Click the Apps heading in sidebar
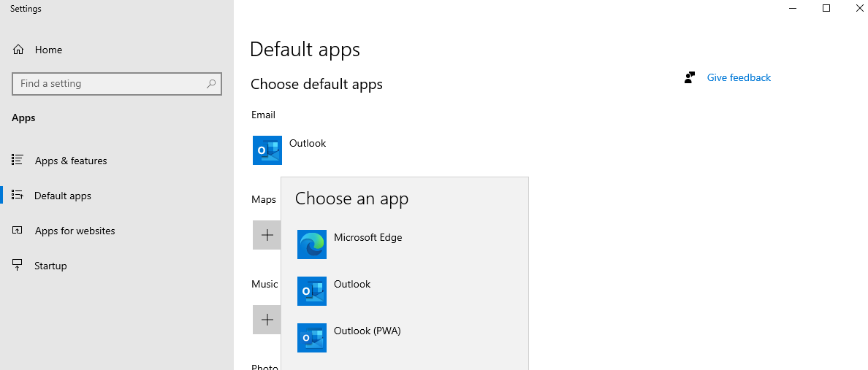 click(23, 117)
